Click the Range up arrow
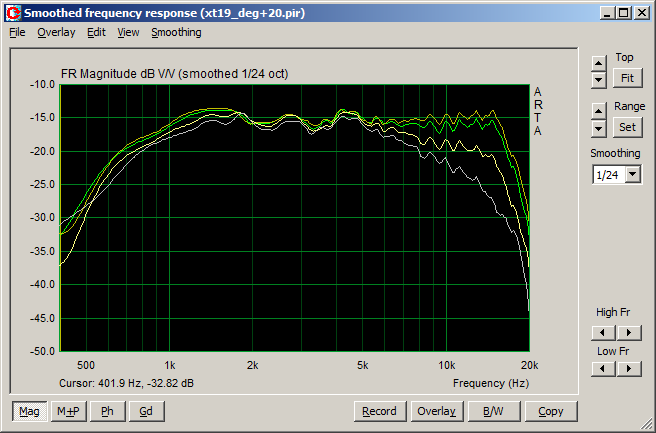This screenshot has width=656, height=433. (599, 111)
